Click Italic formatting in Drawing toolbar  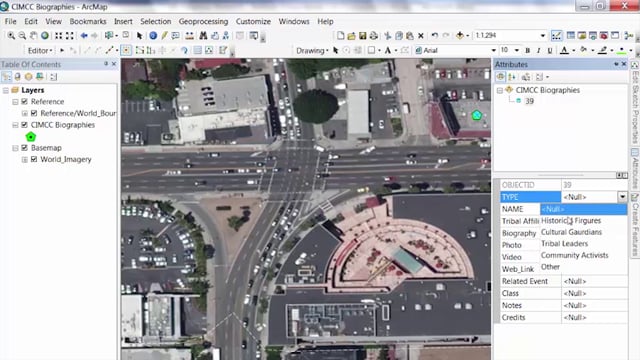[x=539, y=50]
